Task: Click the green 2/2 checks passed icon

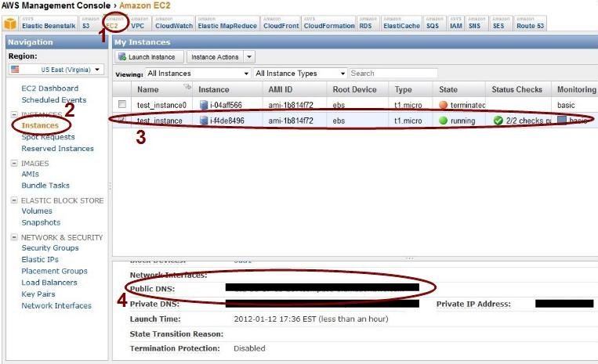Action: point(498,121)
